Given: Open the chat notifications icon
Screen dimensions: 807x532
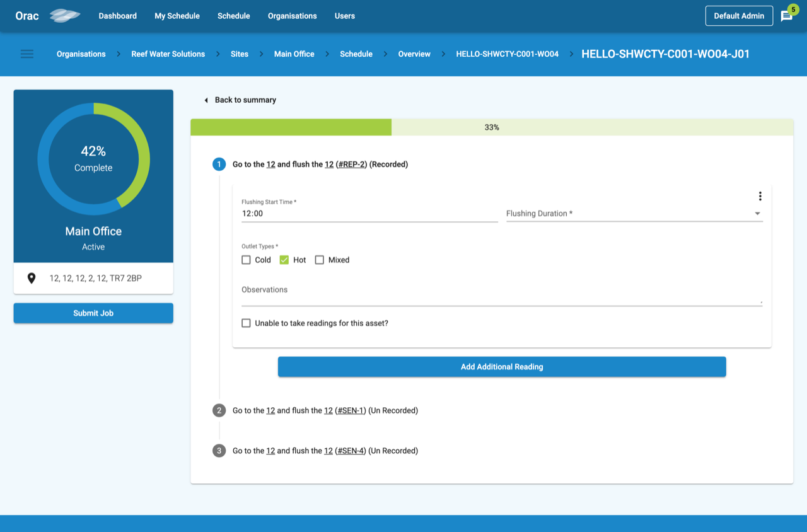Looking at the screenshot, I should tap(786, 16).
